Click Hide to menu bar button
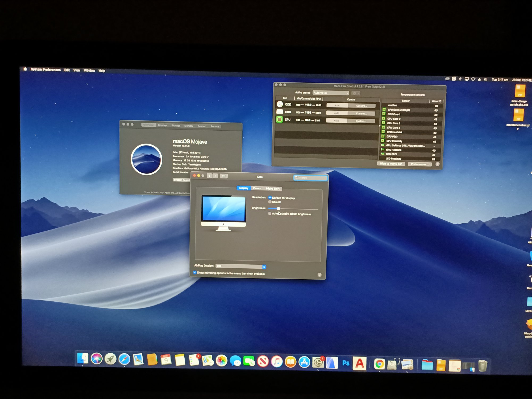Screen dimensions: 532x399 coord(391,164)
